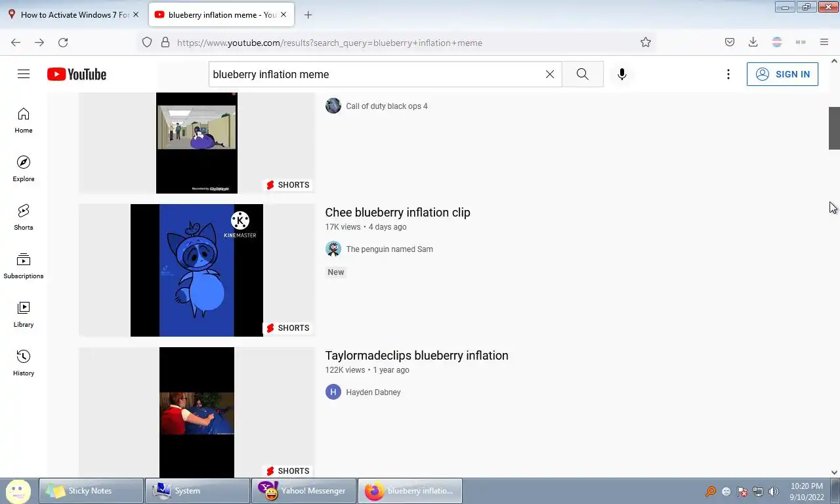Open the Start button on the taskbar
Image resolution: width=840 pixels, height=504 pixels.
point(18,491)
